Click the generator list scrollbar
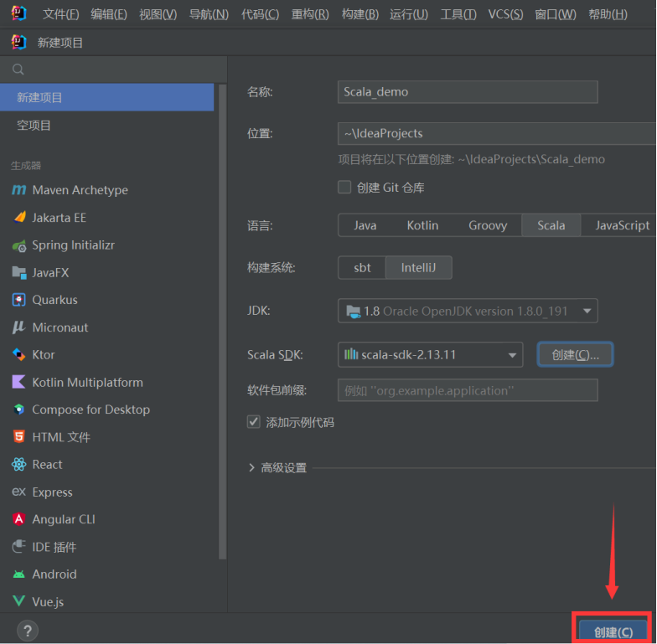This screenshot has height=644, width=657. pos(223,322)
